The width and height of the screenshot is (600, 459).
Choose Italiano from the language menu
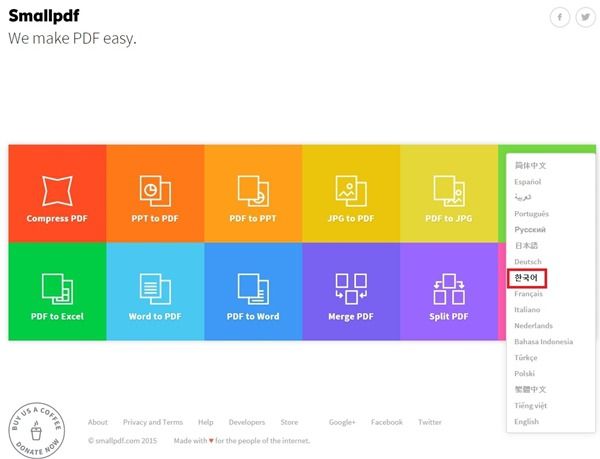pyautogui.click(x=527, y=309)
